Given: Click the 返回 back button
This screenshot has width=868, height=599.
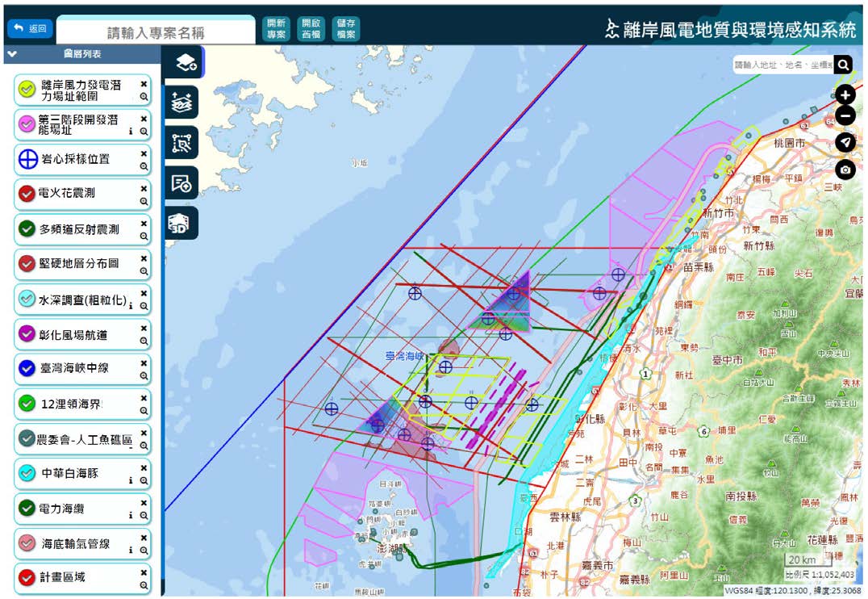Looking at the screenshot, I should (30, 28).
